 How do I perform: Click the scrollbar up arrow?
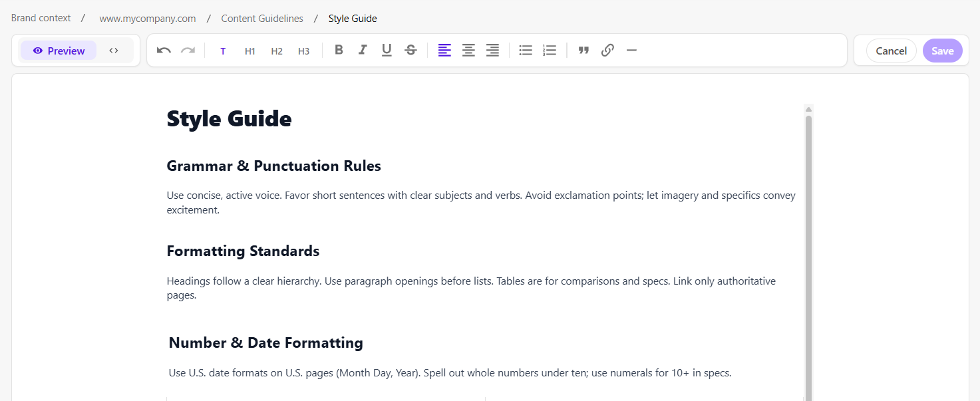(808, 109)
